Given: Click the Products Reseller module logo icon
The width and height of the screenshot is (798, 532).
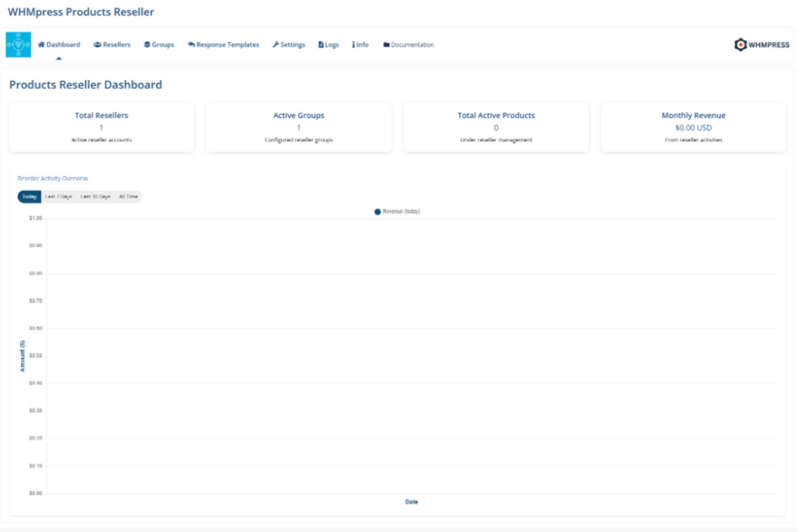Looking at the screenshot, I should [x=18, y=45].
